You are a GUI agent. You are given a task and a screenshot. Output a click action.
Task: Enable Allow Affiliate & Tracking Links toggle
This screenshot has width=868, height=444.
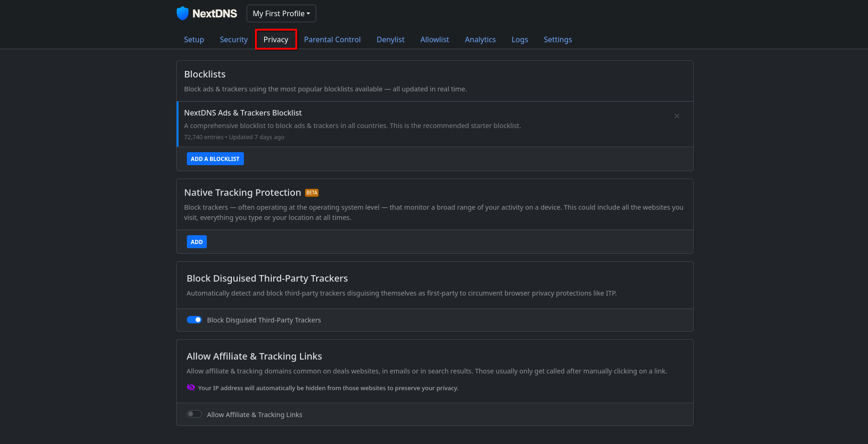click(194, 414)
